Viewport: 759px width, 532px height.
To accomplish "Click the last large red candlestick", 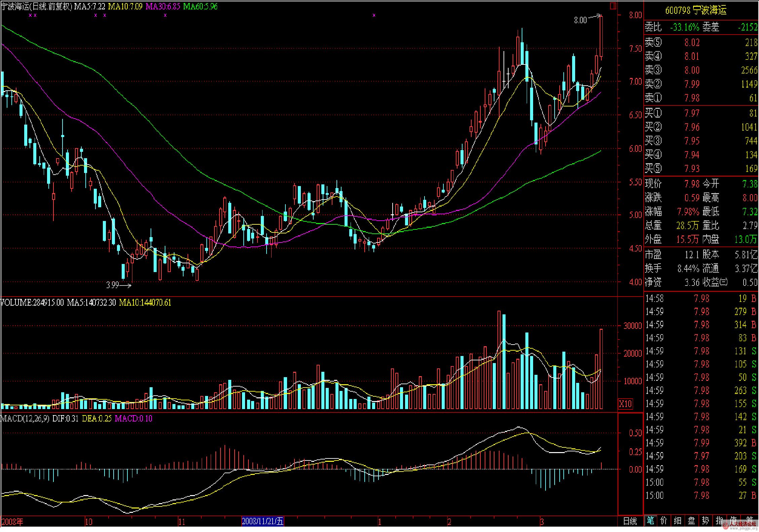I will click(x=601, y=36).
